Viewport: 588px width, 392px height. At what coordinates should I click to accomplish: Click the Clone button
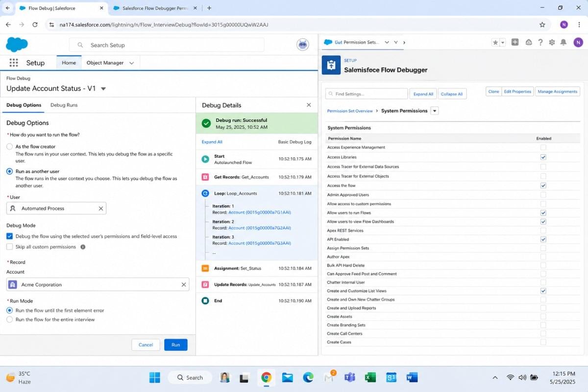493,92
